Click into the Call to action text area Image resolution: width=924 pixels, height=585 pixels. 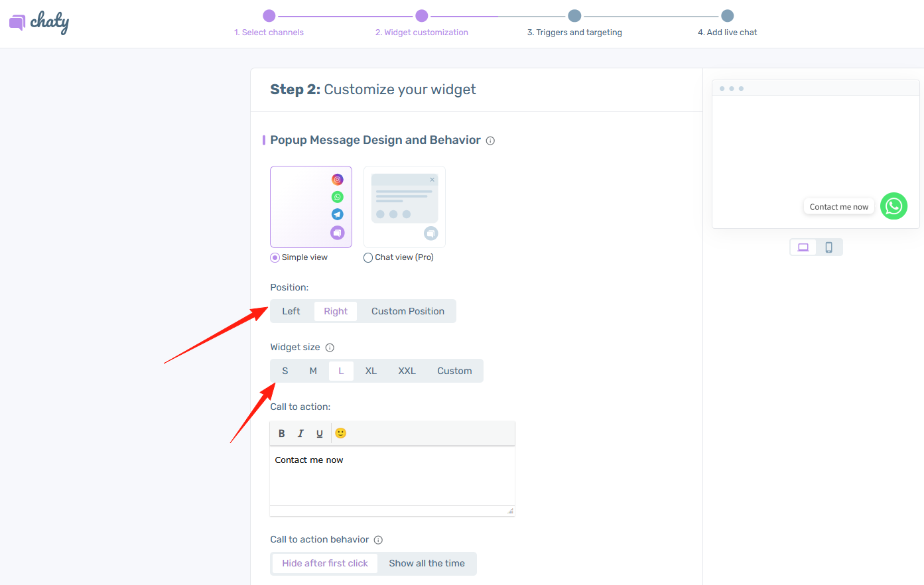(x=392, y=476)
